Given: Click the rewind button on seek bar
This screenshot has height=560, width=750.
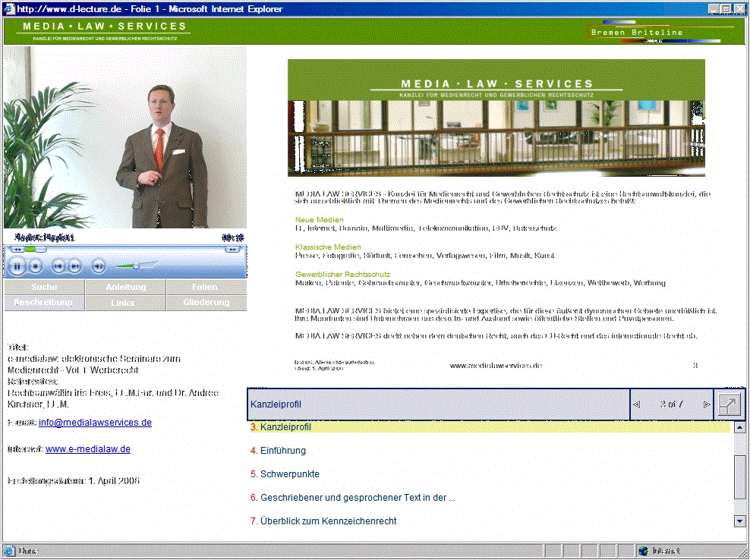Looking at the screenshot, I should point(17,250).
